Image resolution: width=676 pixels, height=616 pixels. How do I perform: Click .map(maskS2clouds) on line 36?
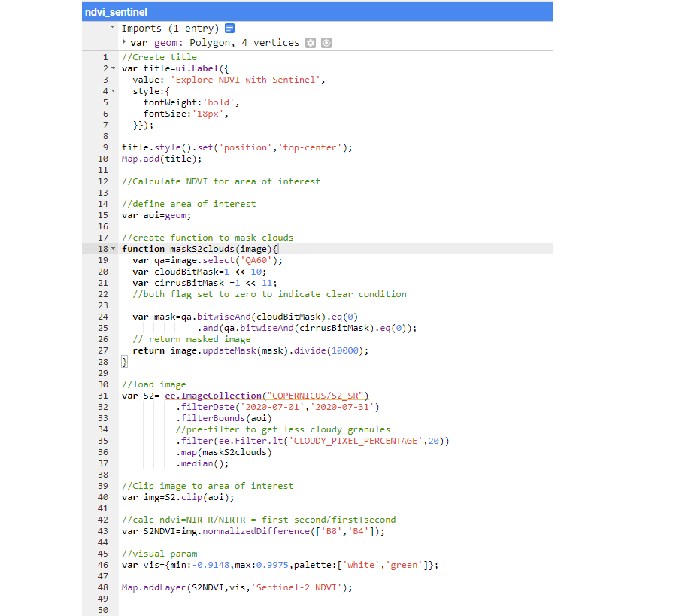[224, 452]
